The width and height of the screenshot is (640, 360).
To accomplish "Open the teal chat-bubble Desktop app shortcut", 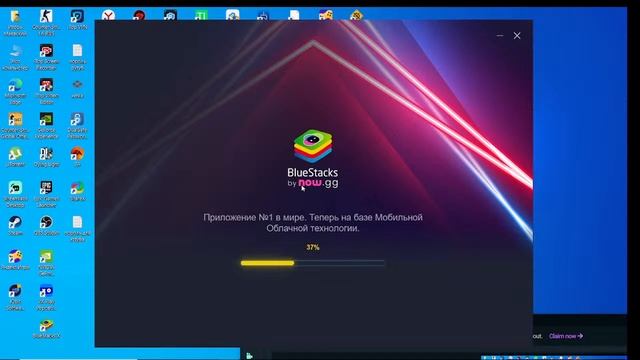I will [x=16, y=188].
